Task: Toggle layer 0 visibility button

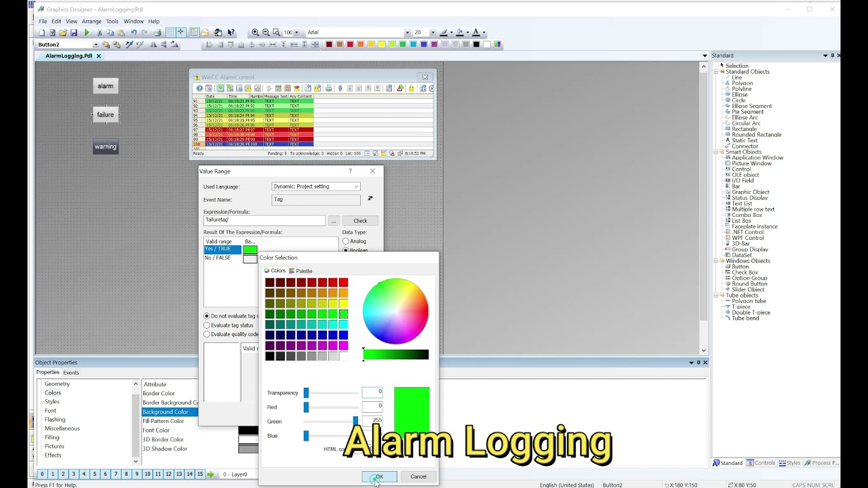Action: pyautogui.click(x=42, y=474)
